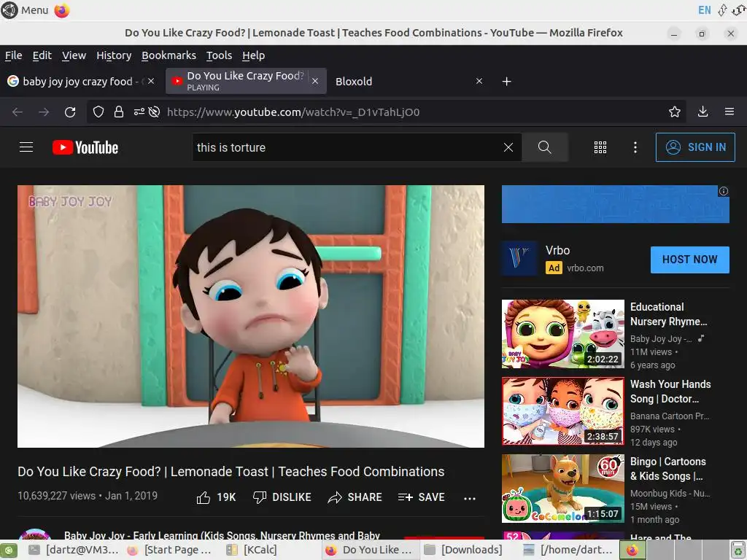This screenshot has height=560, width=747.
Task: Click the SHARE arrow button
Action: click(x=355, y=497)
